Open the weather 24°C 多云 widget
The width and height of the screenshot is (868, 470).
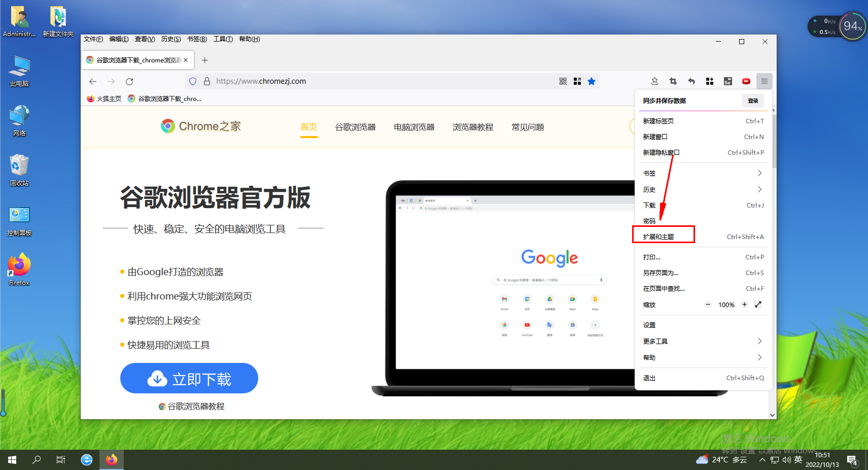click(721, 460)
